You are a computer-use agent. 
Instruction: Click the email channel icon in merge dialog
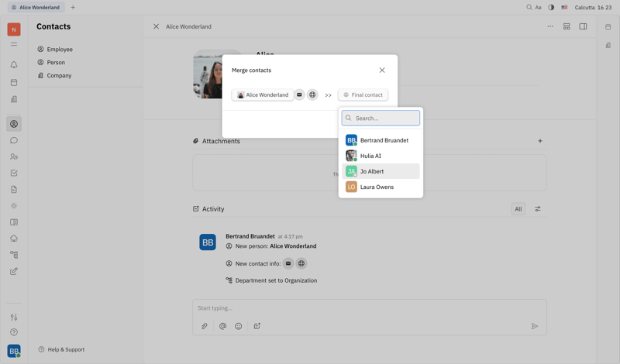click(x=299, y=94)
